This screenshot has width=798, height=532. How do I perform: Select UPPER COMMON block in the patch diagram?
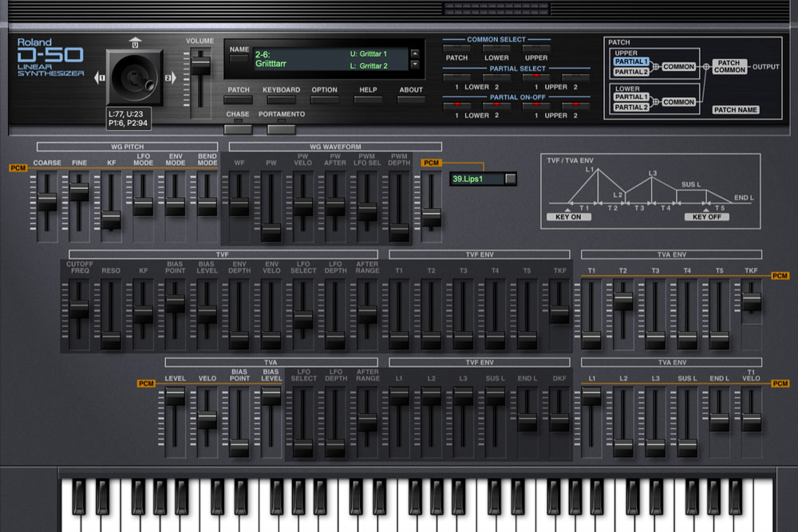[x=679, y=67]
